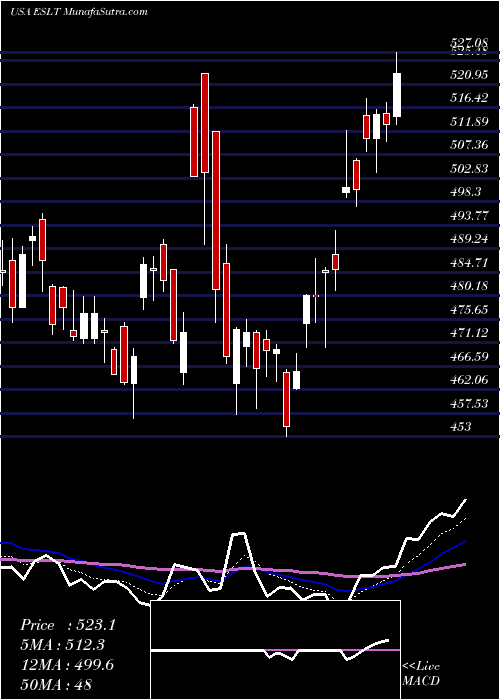Click the 50MA : 48 readout

point(56,684)
